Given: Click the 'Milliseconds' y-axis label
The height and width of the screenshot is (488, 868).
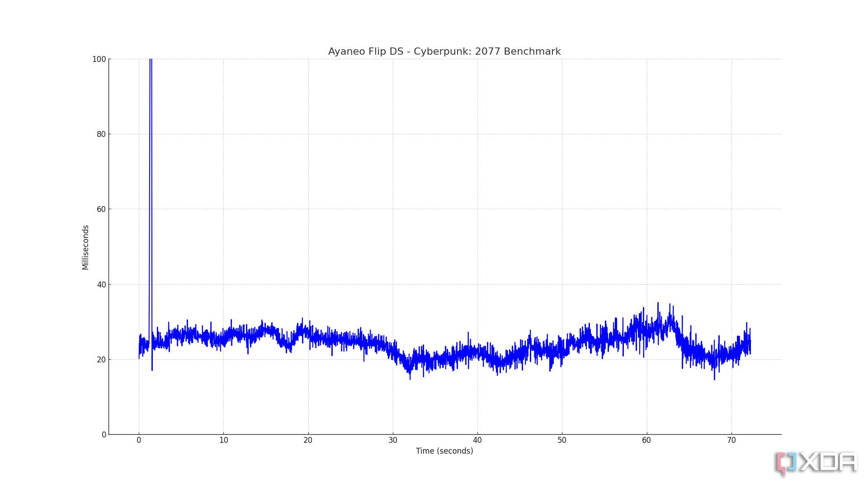Looking at the screenshot, I should point(85,247).
